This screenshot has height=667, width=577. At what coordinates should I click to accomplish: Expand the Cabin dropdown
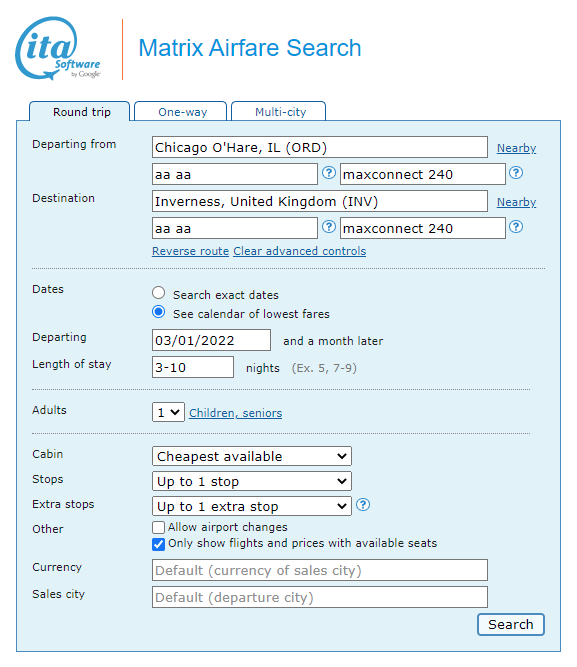click(x=251, y=456)
